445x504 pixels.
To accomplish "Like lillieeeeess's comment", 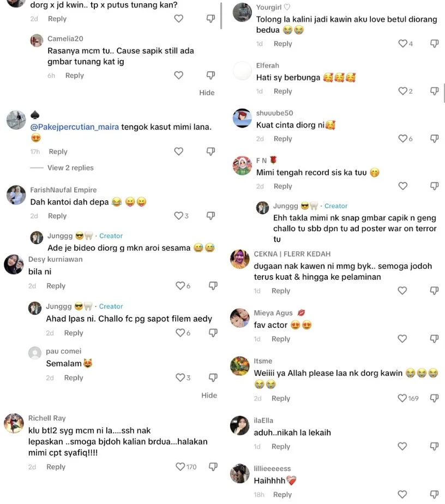I will coord(402,495).
